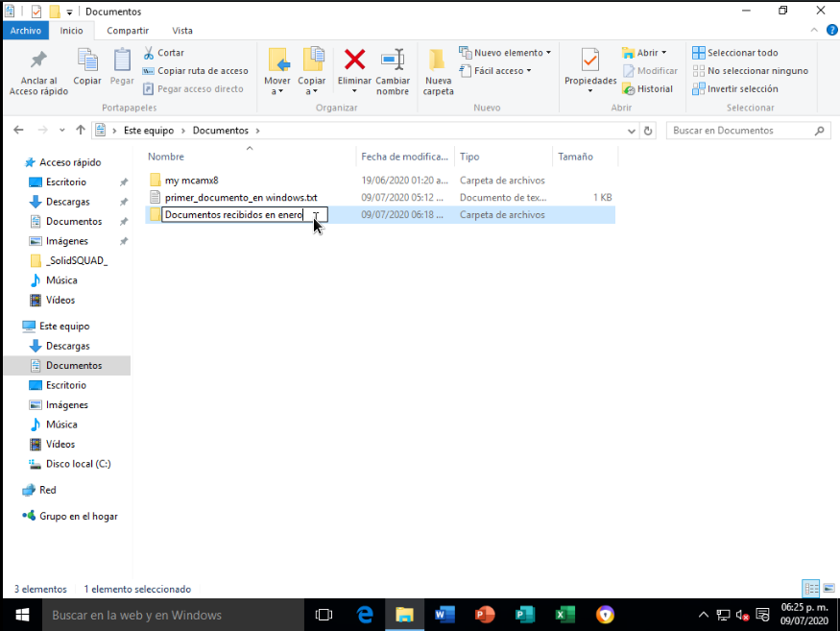Open the Fácil acceso dropdown
The height and width of the screenshot is (631, 840).
[498, 71]
